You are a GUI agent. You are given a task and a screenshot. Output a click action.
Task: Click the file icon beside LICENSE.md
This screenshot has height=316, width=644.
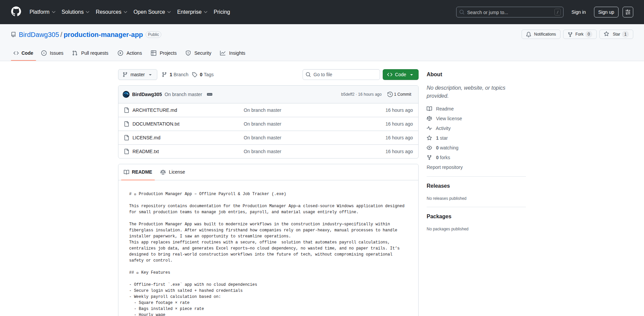point(126,138)
